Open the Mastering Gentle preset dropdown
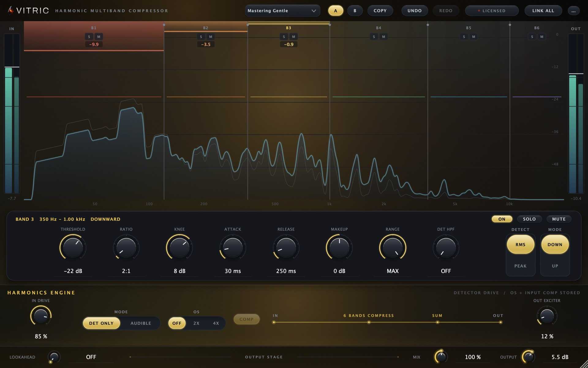Image resolution: width=588 pixels, height=368 pixels. pyautogui.click(x=282, y=11)
